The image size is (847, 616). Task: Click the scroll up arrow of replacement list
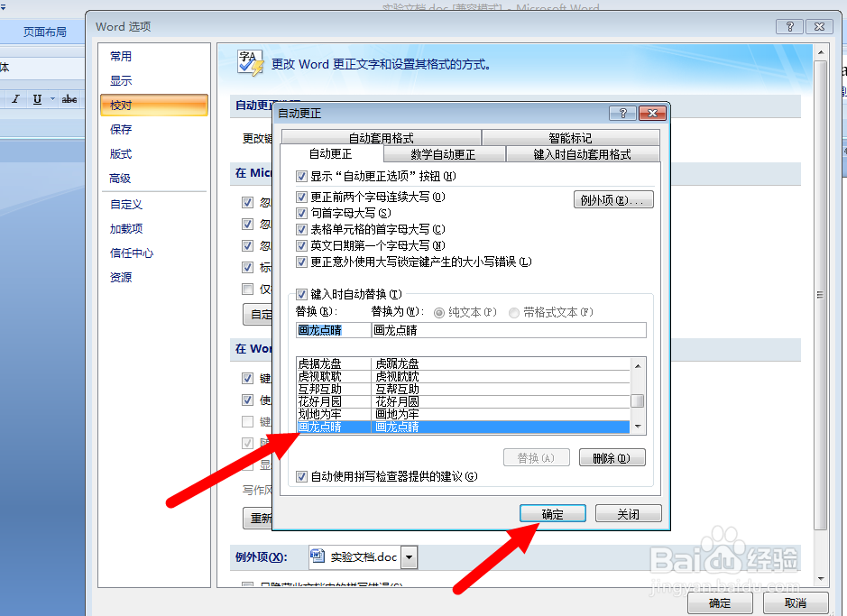638,365
